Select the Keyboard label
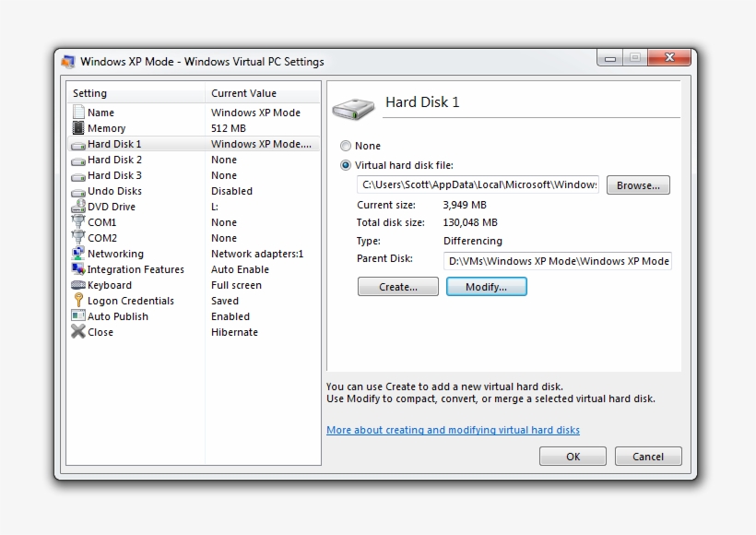This screenshot has height=535, width=756. (110, 285)
